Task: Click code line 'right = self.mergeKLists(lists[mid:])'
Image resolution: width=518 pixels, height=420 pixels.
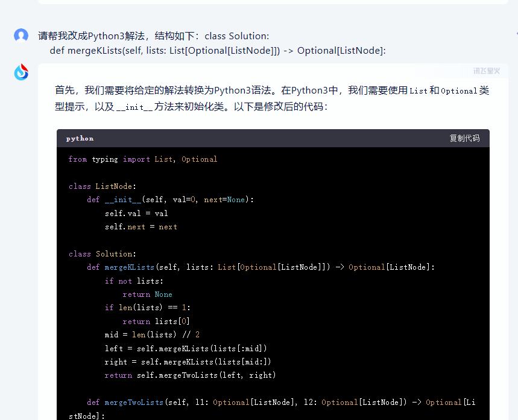Action: pyautogui.click(x=188, y=362)
